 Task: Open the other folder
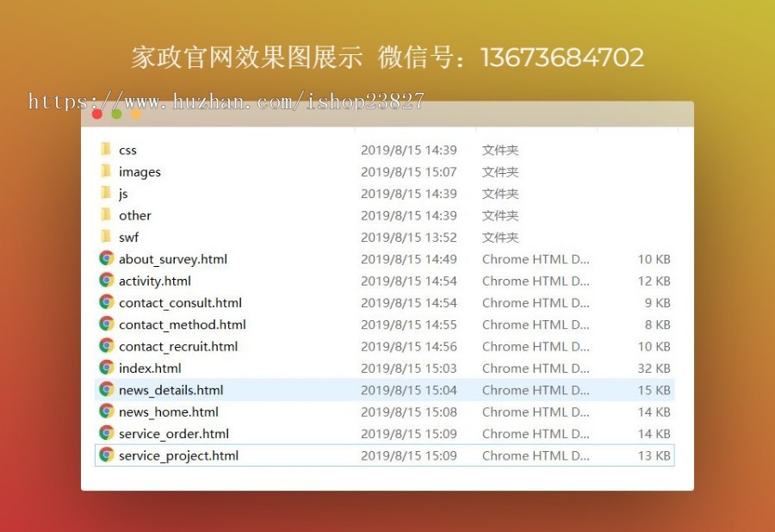pyautogui.click(x=135, y=215)
